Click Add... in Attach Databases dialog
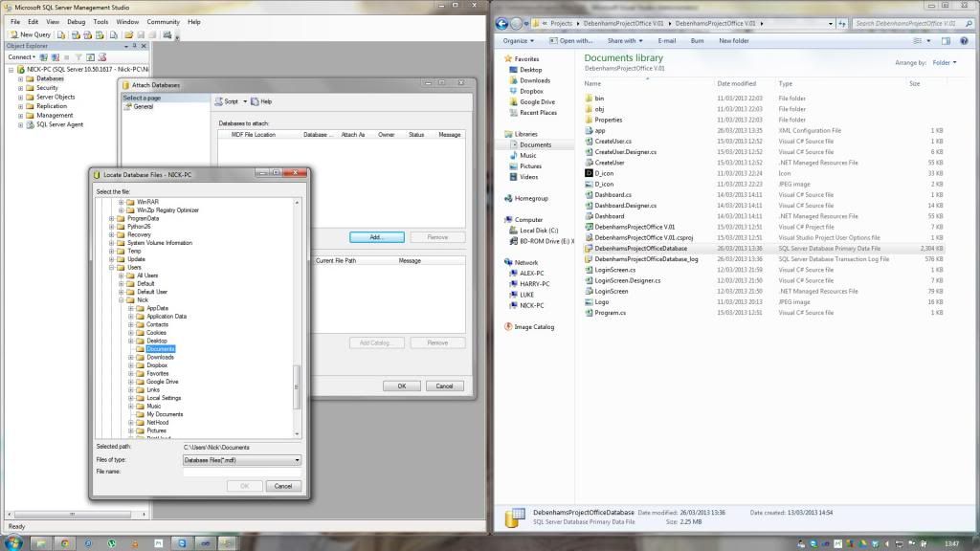 tap(377, 237)
